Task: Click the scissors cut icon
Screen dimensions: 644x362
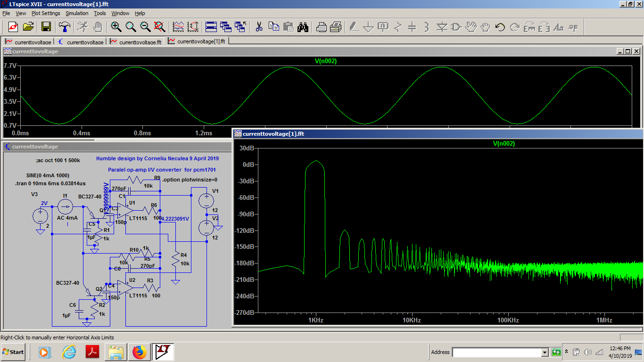Action: [259, 26]
